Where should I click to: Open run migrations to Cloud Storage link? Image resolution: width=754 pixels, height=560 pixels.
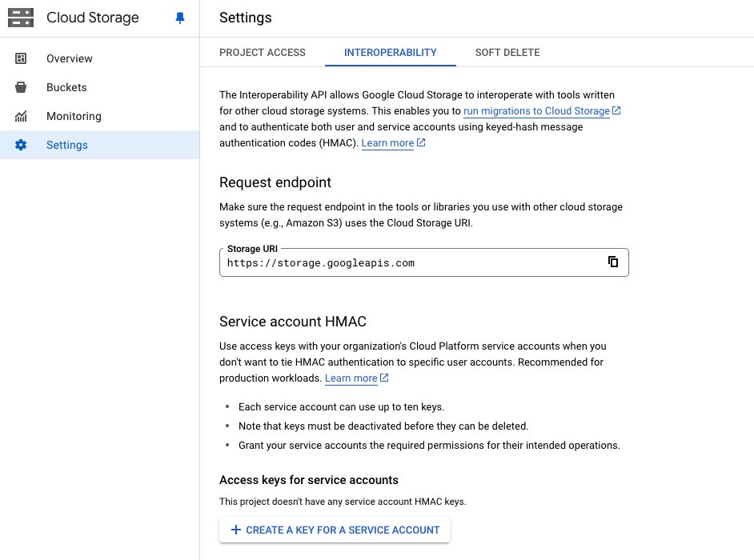point(536,111)
